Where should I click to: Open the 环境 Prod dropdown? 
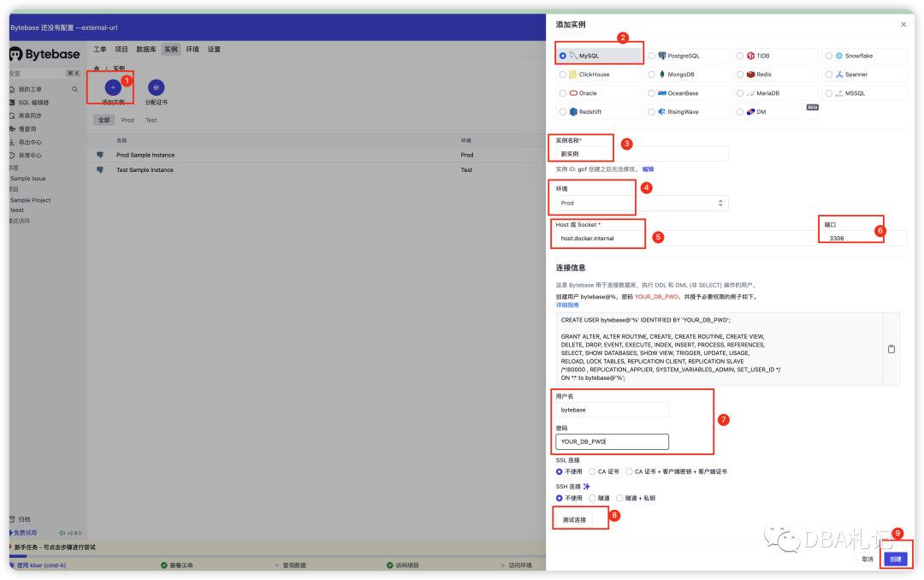(642, 203)
